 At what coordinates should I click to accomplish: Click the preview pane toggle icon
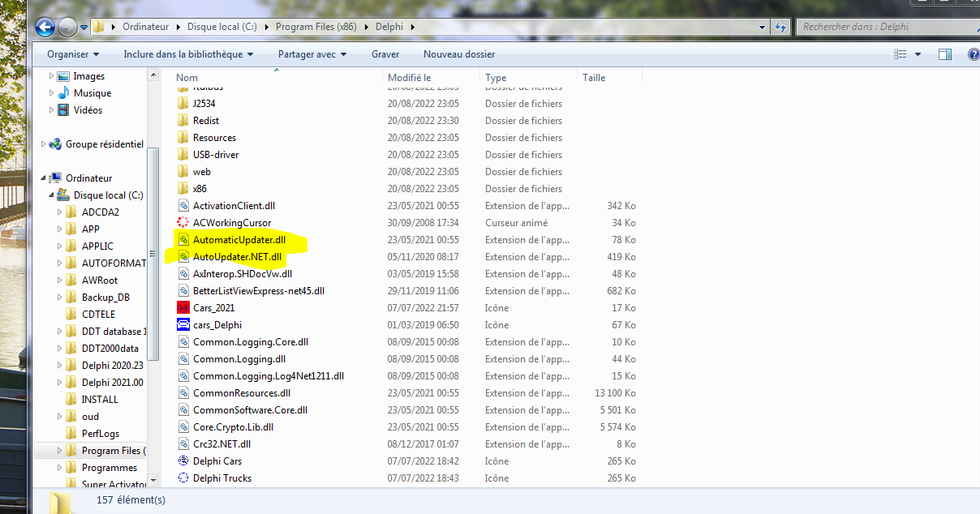coord(945,54)
